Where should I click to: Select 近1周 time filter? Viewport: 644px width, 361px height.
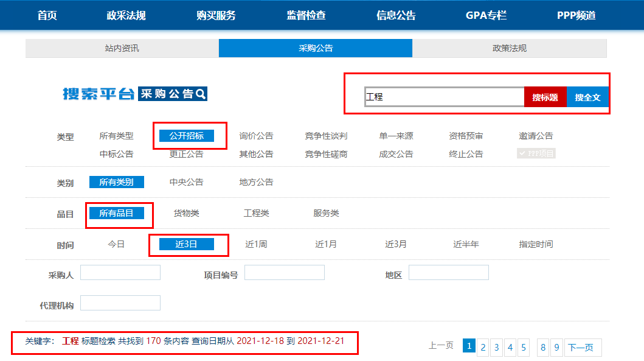tap(256, 244)
